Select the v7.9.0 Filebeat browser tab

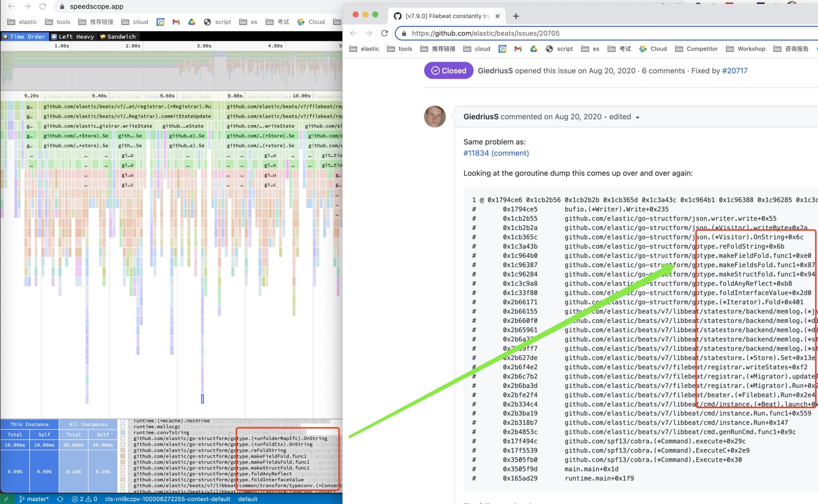[x=447, y=16]
